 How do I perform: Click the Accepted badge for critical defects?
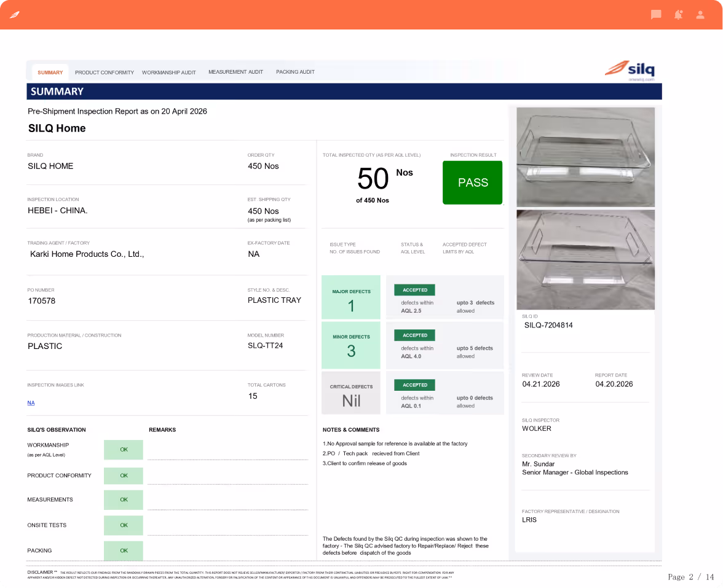(x=414, y=385)
